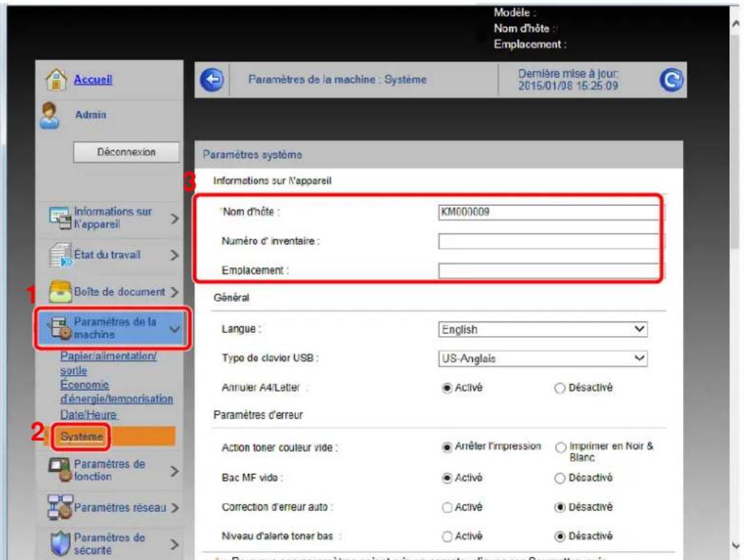Viewport: 744px width, 560px height.
Task: Open the Paramètres de sécurité menu
Action: coord(109,544)
